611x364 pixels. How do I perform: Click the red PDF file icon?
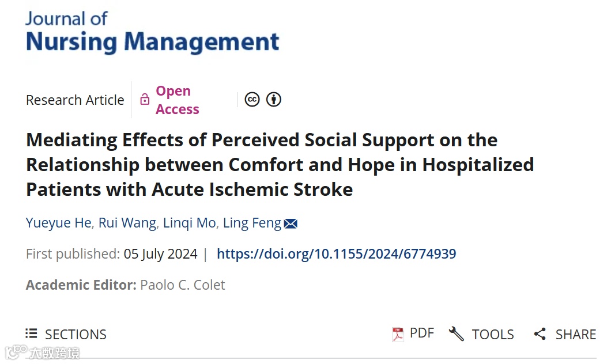tap(398, 334)
